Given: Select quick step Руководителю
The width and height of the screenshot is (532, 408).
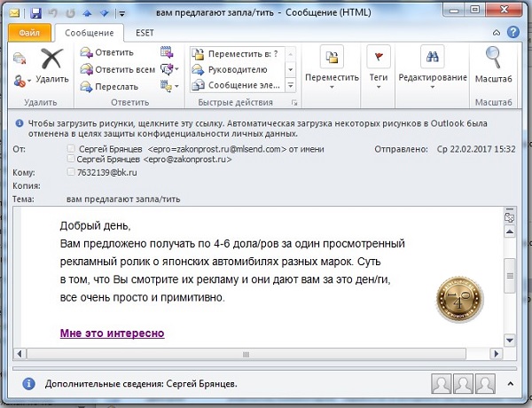Looking at the screenshot, I should tap(237, 69).
